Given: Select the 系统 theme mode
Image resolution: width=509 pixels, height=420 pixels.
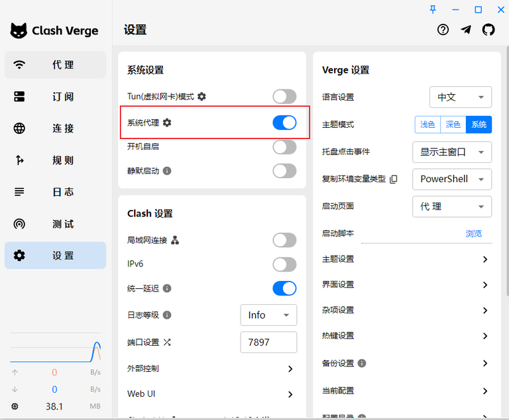Looking at the screenshot, I should [479, 125].
